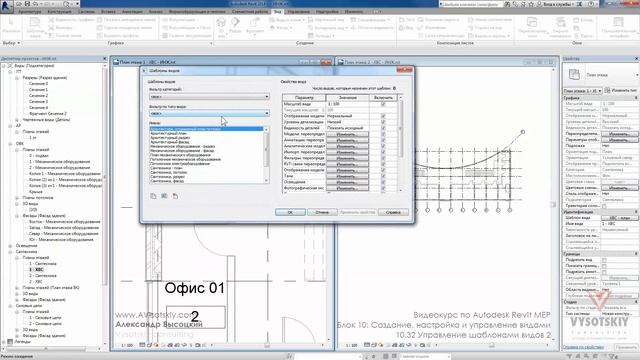Toggle Включить checkbox for Уровень детализации
The image size is (640, 360).
coord(383,122)
